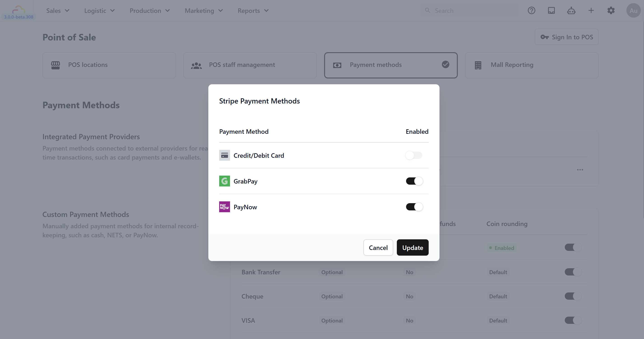This screenshot has height=339, width=644.
Task: Click the PayNow label
Action: (x=245, y=207)
